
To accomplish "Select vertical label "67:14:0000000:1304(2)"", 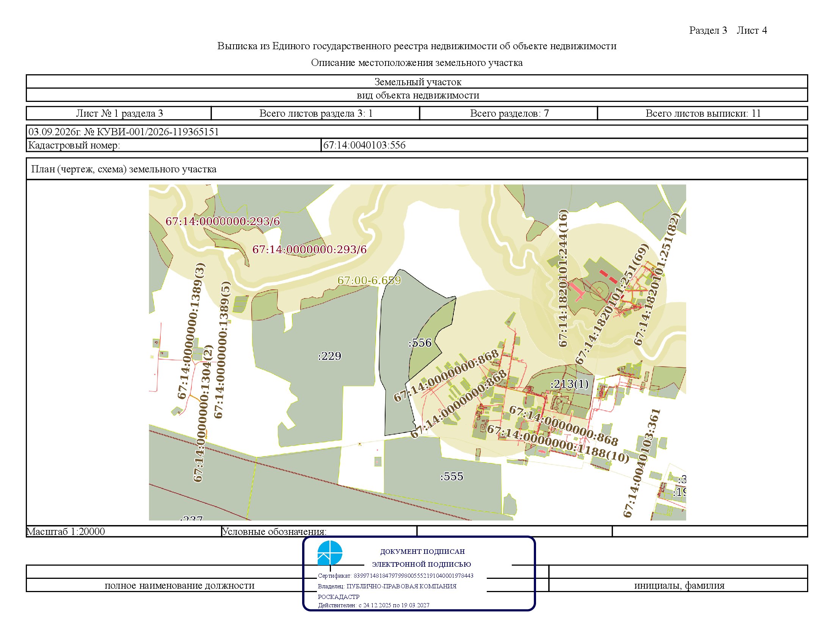I will pos(203,413).
